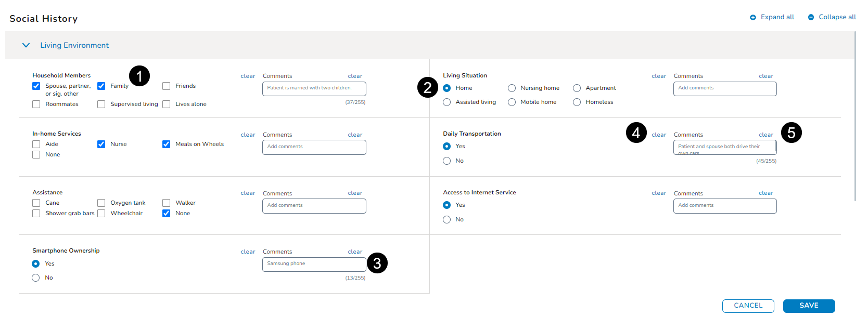The image size is (868, 330).
Task: Enable the Aide in-home service checkbox
Action: pos(36,144)
